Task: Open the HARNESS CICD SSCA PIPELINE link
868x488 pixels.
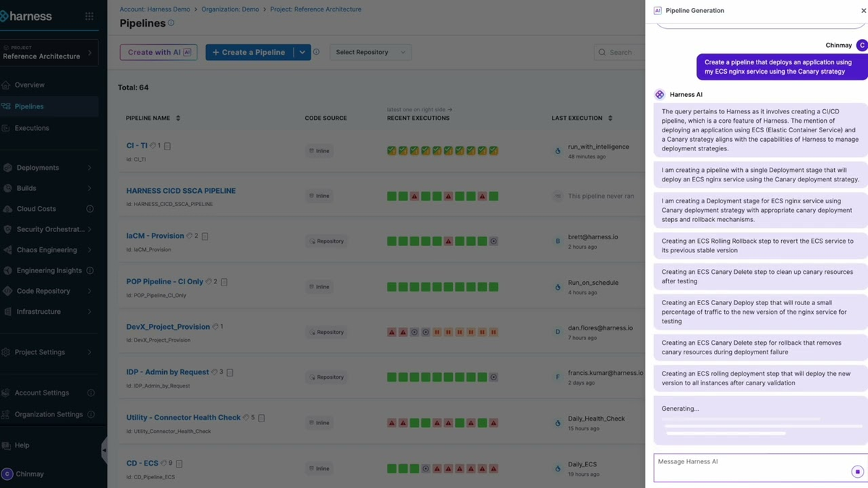Action: [x=181, y=191]
